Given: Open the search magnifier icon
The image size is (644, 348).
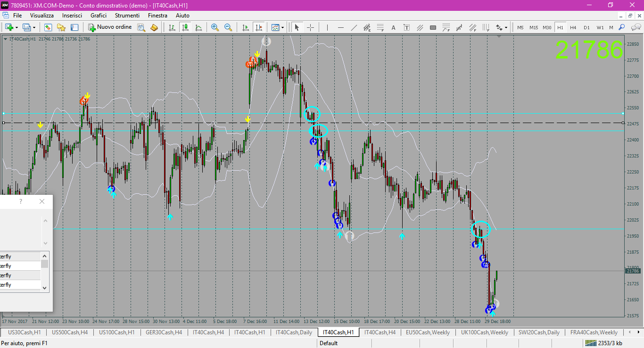Looking at the screenshot, I should tap(622, 27).
